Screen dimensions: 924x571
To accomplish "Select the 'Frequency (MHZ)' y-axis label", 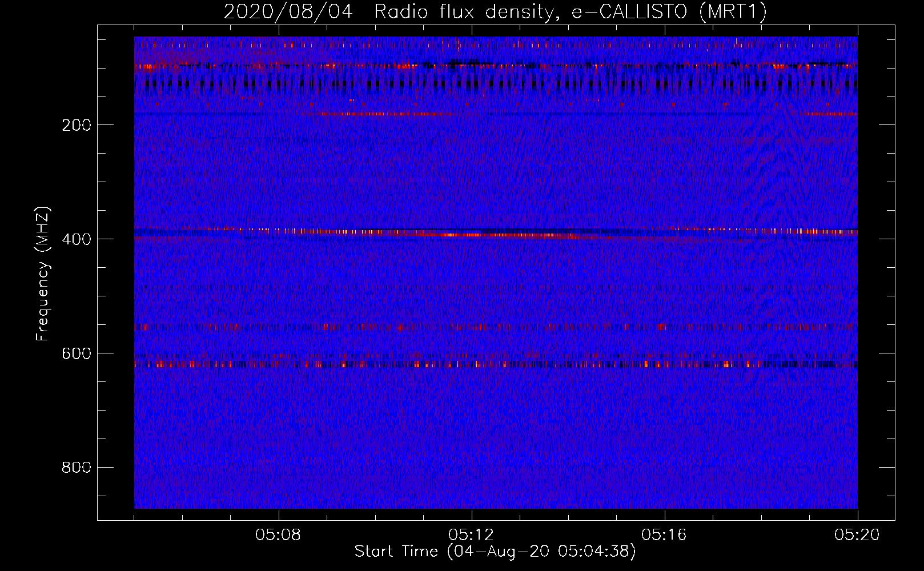I will pyautogui.click(x=43, y=274).
